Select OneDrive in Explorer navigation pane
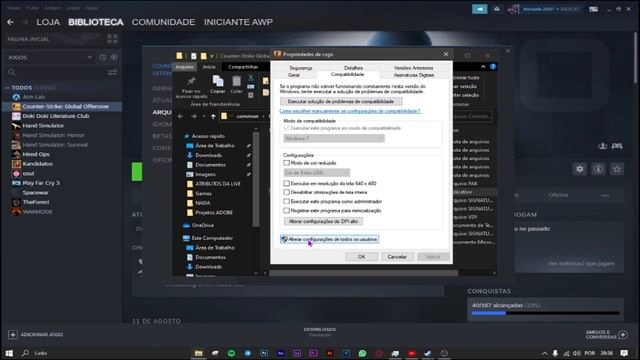Screen dimensions: 640x360 tap(202, 225)
